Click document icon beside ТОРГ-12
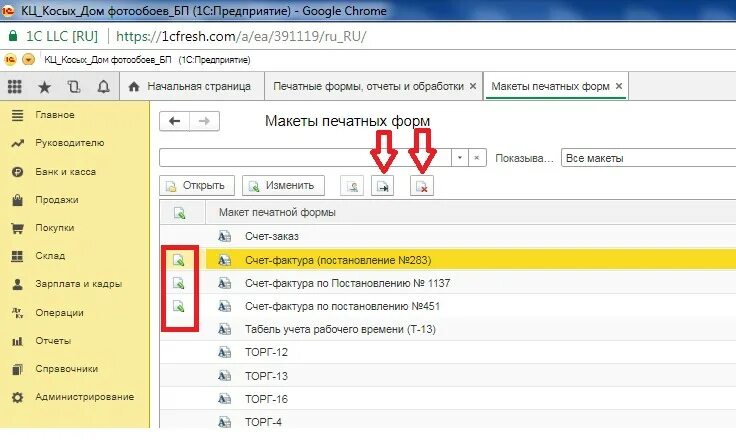This screenshot has height=440, width=736. coord(225,352)
